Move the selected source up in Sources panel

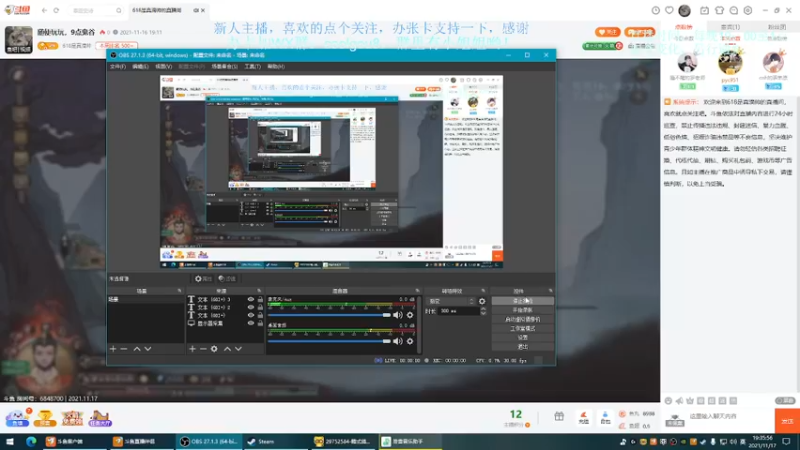[228, 349]
